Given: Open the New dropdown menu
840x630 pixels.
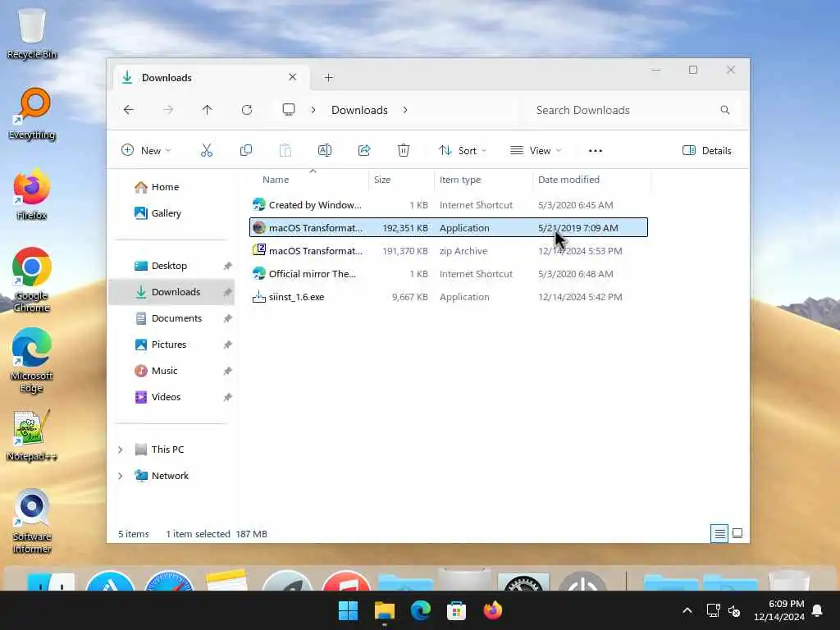Looking at the screenshot, I should (146, 151).
